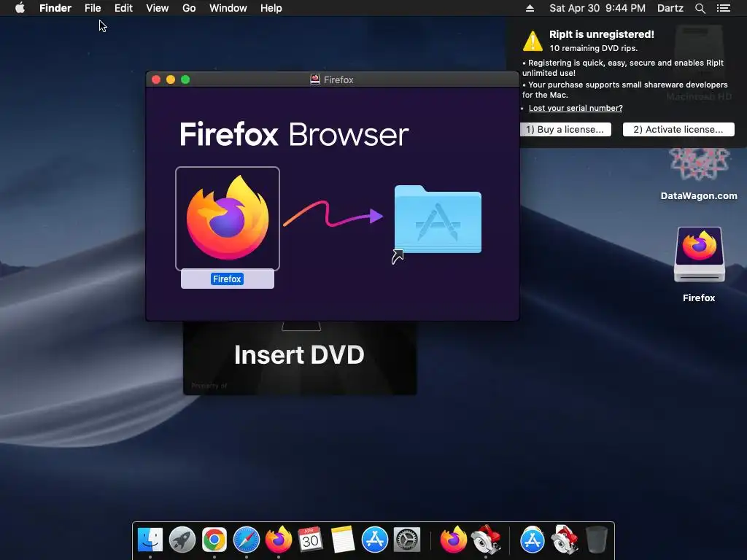Image resolution: width=747 pixels, height=560 pixels.
Task: Launch Safari from the Dock
Action: tap(247, 540)
